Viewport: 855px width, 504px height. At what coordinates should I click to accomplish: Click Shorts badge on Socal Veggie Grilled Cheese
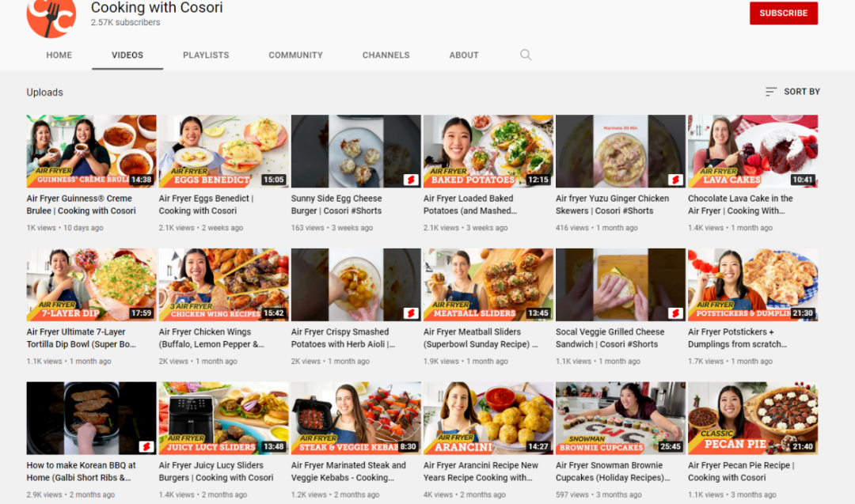tap(675, 313)
